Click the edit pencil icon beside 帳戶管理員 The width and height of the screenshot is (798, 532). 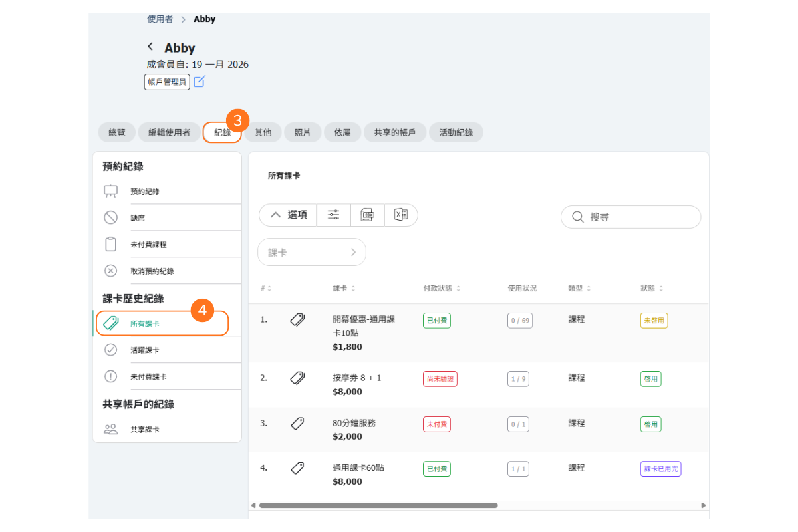pos(199,82)
